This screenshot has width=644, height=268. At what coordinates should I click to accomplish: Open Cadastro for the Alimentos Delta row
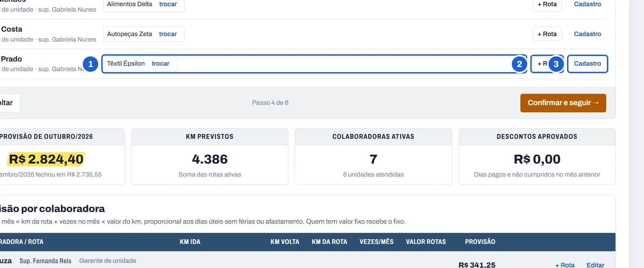pos(587,4)
